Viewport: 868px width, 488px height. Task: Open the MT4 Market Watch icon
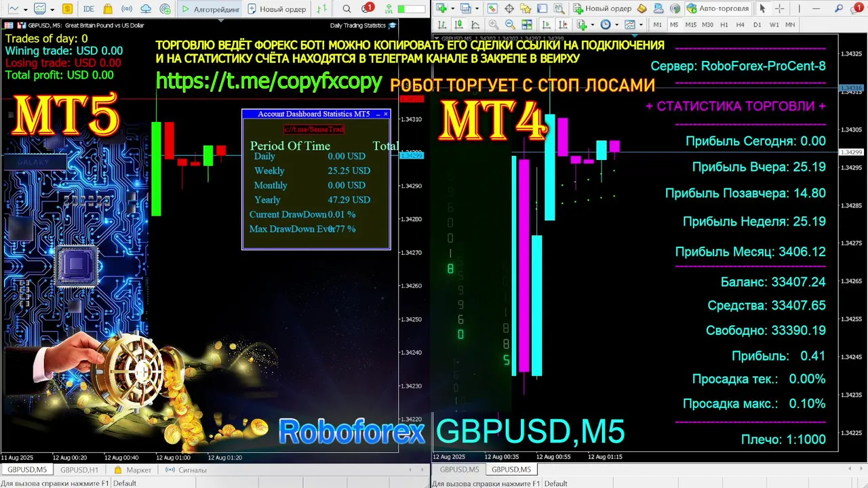tap(492, 9)
